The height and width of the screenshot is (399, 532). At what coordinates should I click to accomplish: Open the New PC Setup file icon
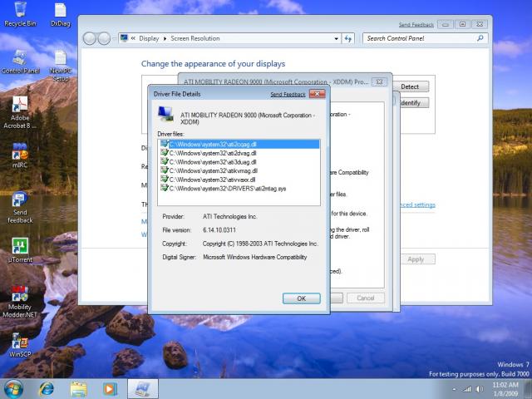[61, 66]
